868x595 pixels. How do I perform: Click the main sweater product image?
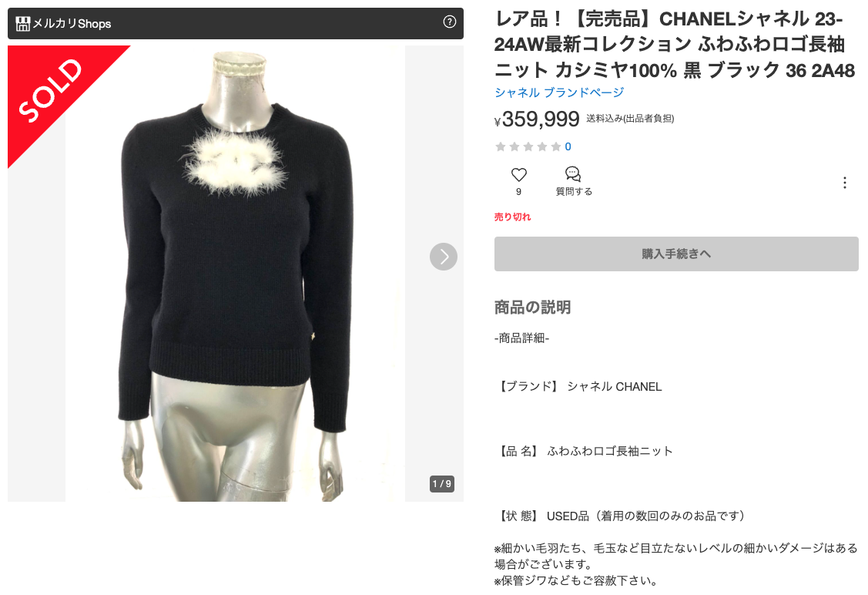pos(235,274)
